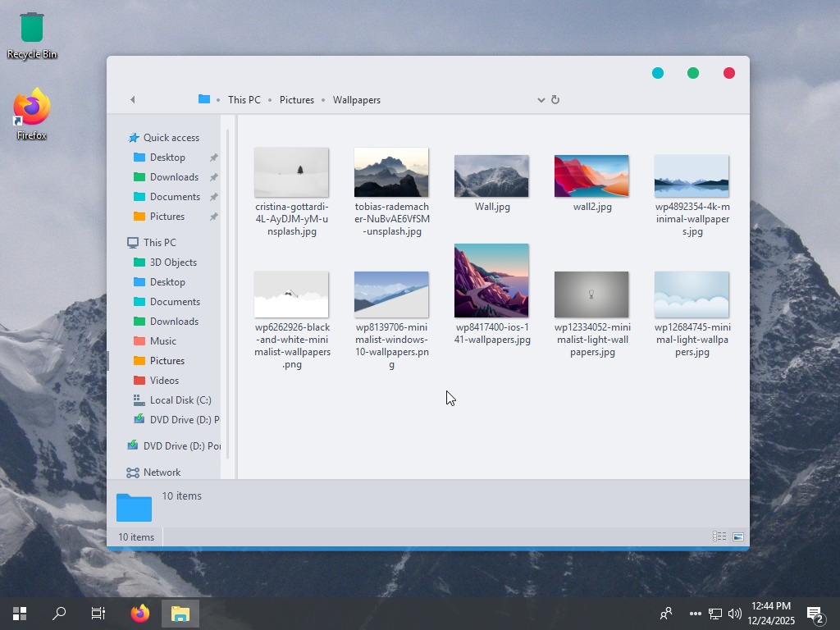Open Task View in the taskbar
This screenshot has height=630, width=840.
click(x=98, y=614)
